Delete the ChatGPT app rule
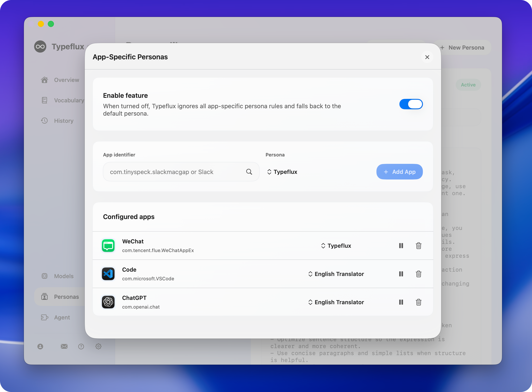Screen dimensions: 532x392 419,302
